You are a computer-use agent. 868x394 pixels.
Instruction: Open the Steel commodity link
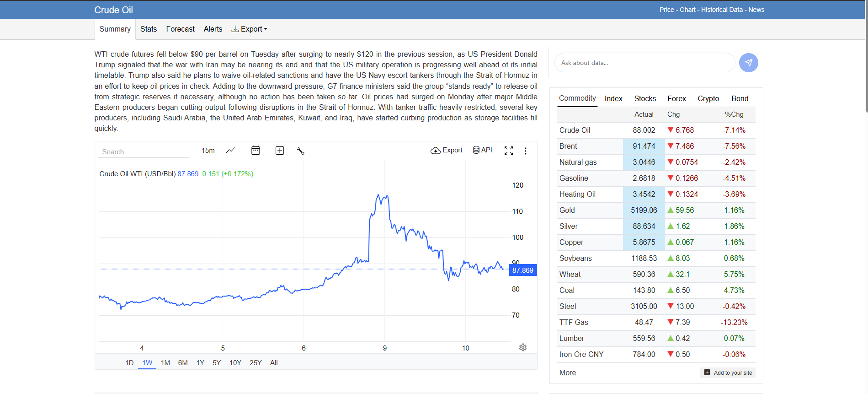click(568, 306)
